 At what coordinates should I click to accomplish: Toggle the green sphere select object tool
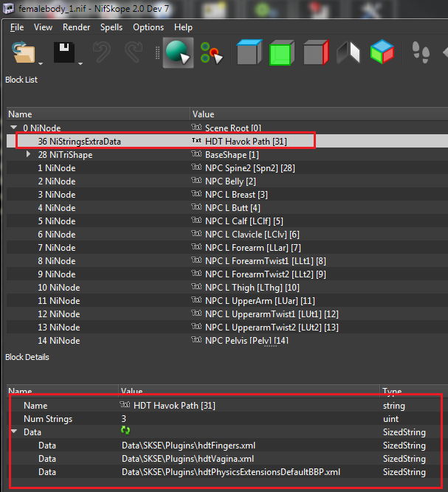178,52
